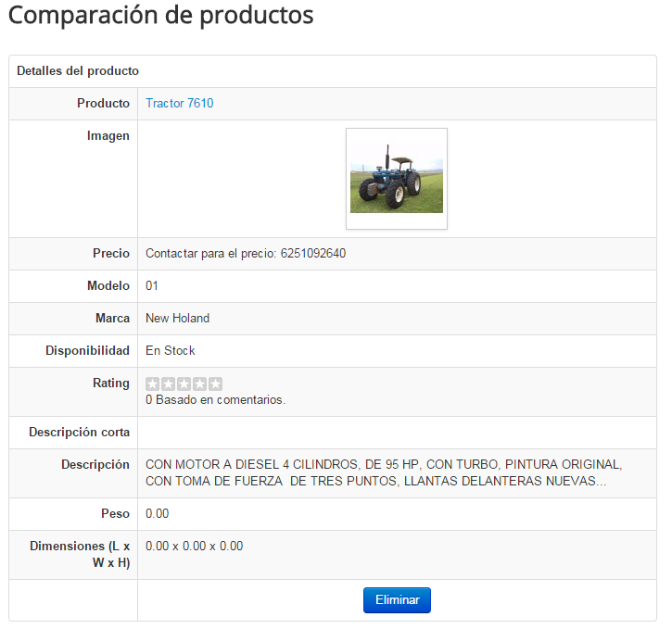
Task: Click the Producto row label
Action: point(103,103)
